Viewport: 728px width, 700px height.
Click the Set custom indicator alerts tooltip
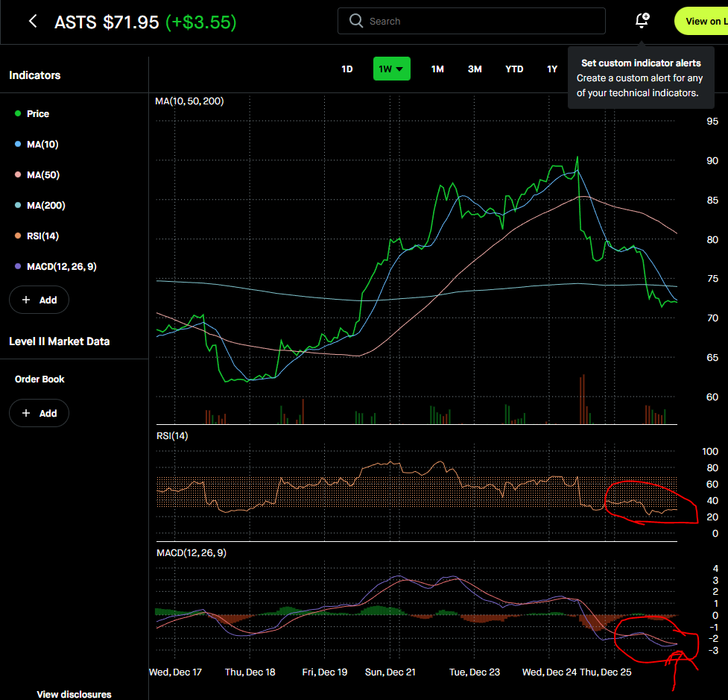(641, 78)
